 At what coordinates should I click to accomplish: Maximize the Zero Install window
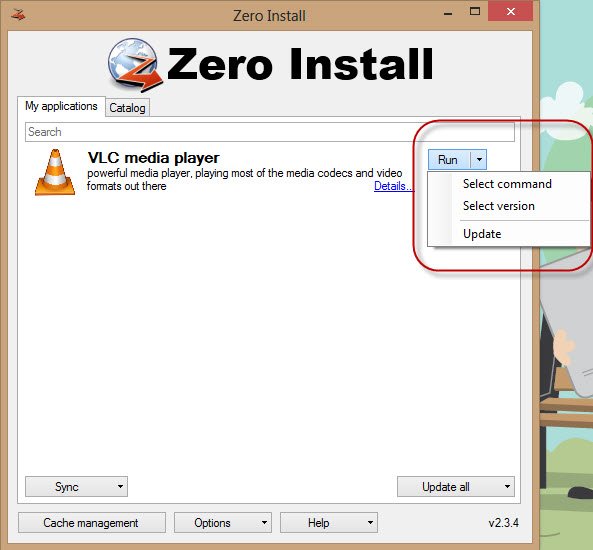475,12
